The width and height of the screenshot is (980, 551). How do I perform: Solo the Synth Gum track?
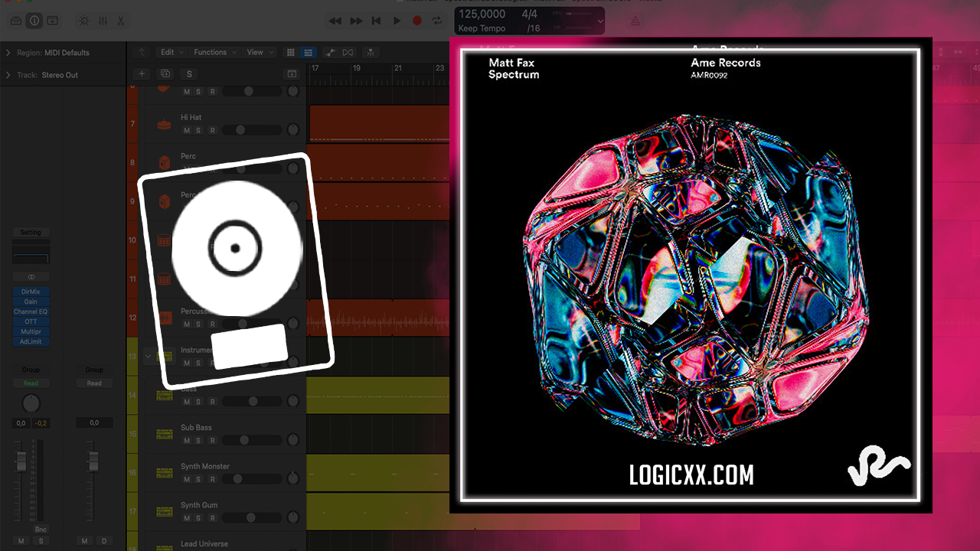pyautogui.click(x=198, y=518)
